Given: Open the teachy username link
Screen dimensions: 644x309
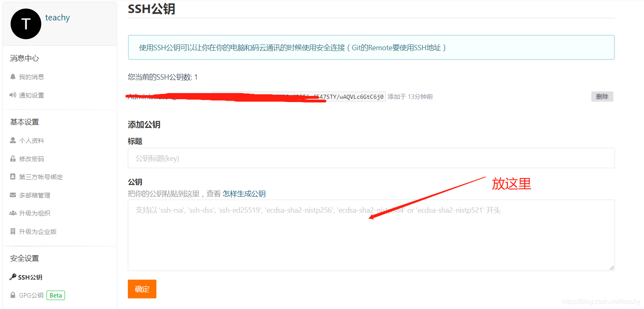Looking at the screenshot, I should click(x=58, y=18).
